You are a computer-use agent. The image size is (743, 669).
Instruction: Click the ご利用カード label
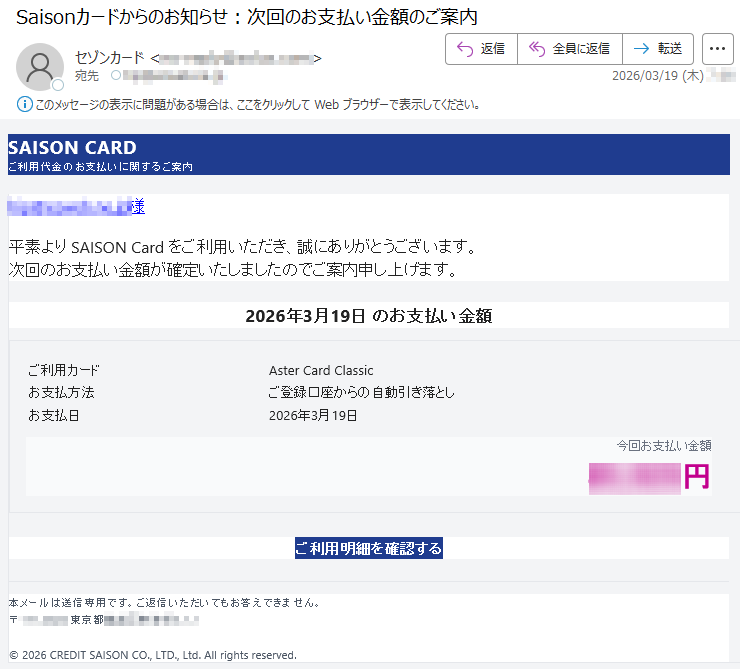63,370
